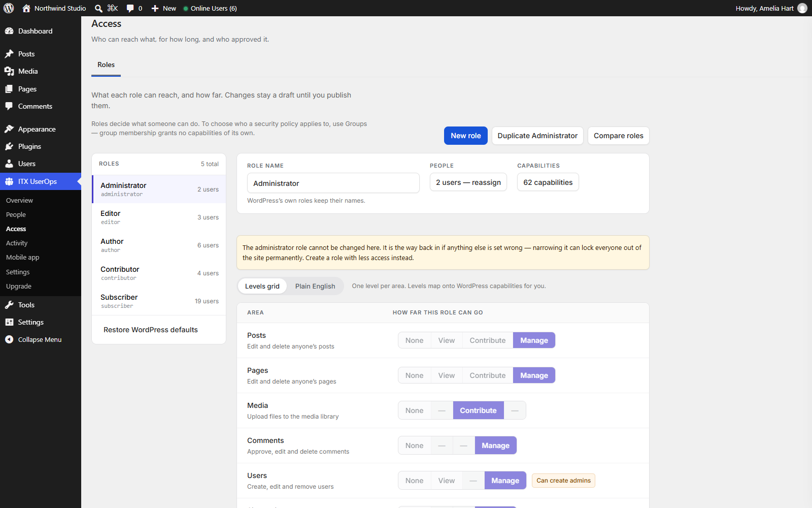Click the New role button

point(466,136)
